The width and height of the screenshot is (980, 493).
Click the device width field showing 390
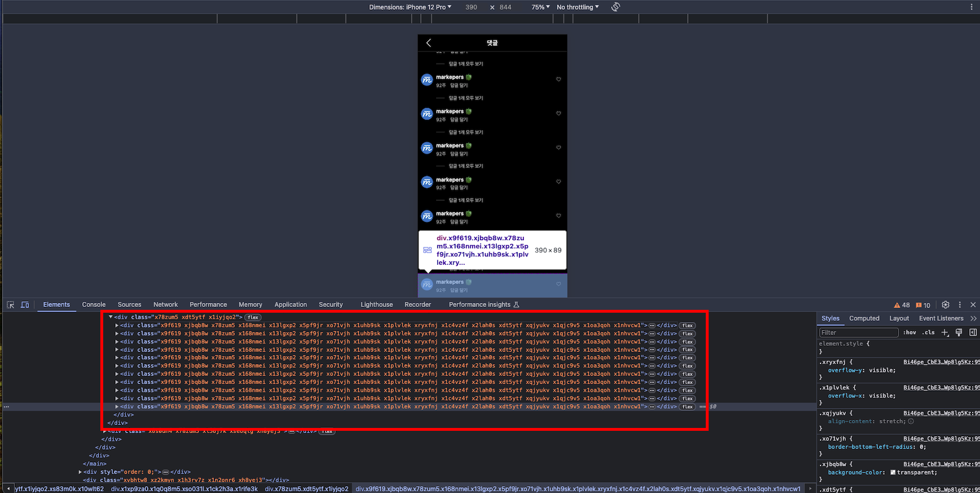(x=471, y=7)
